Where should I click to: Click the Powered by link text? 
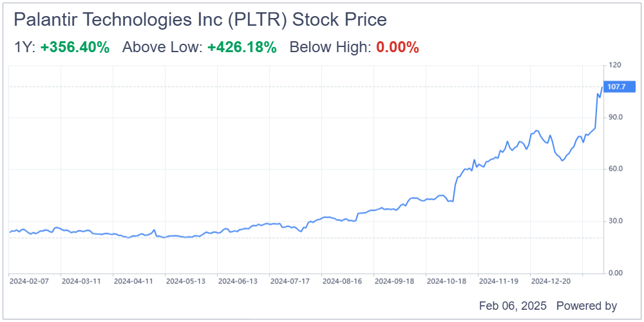(x=586, y=306)
